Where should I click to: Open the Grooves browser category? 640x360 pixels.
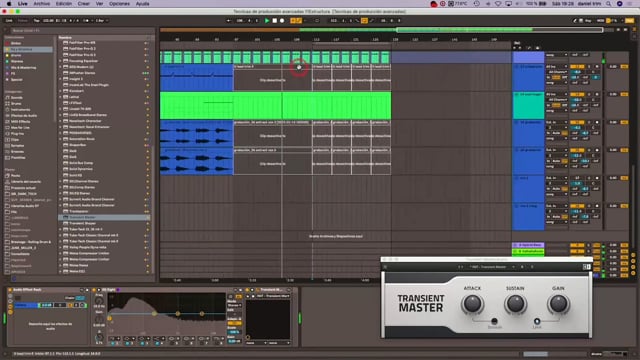[x=18, y=151]
